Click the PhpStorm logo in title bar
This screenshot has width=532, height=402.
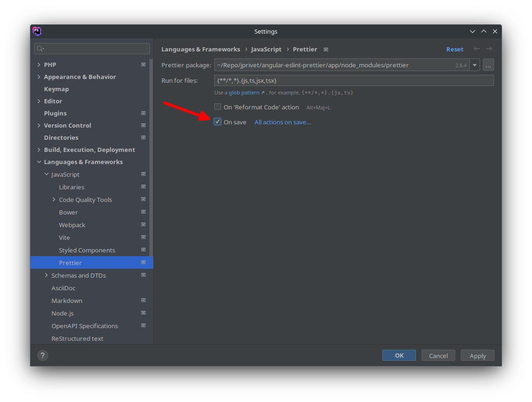37,31
